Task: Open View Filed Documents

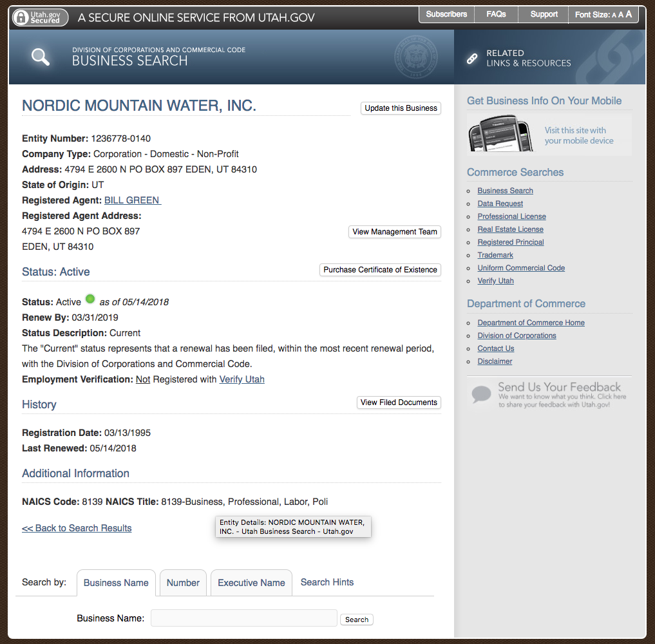Action: (x=399, y=402)
